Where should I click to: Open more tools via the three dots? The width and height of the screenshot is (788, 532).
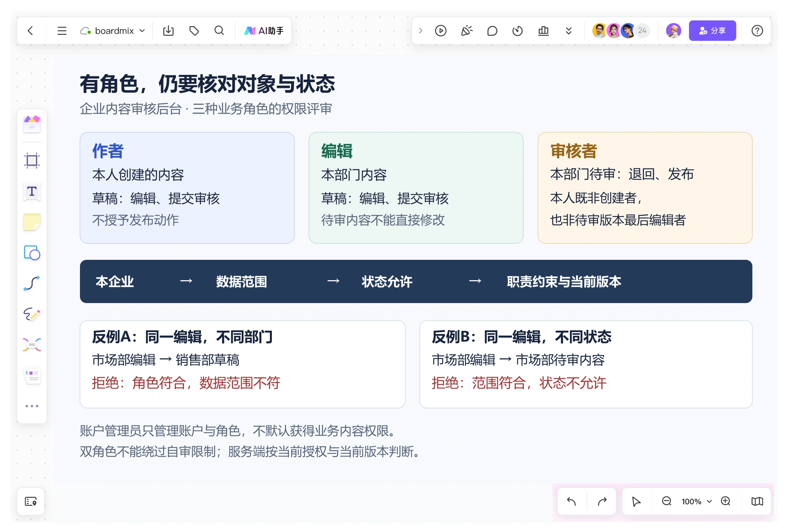pos(32,406)
